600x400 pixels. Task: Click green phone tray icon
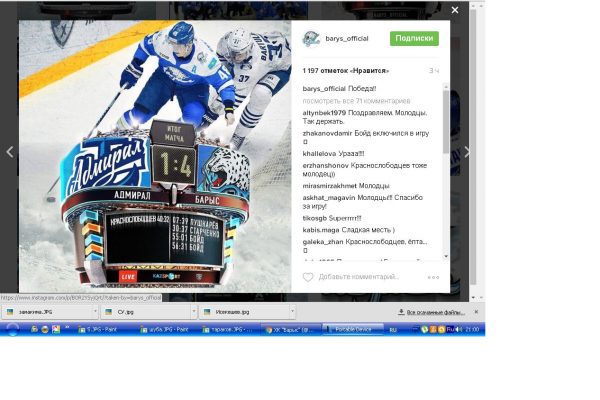[x=424, y=329]
